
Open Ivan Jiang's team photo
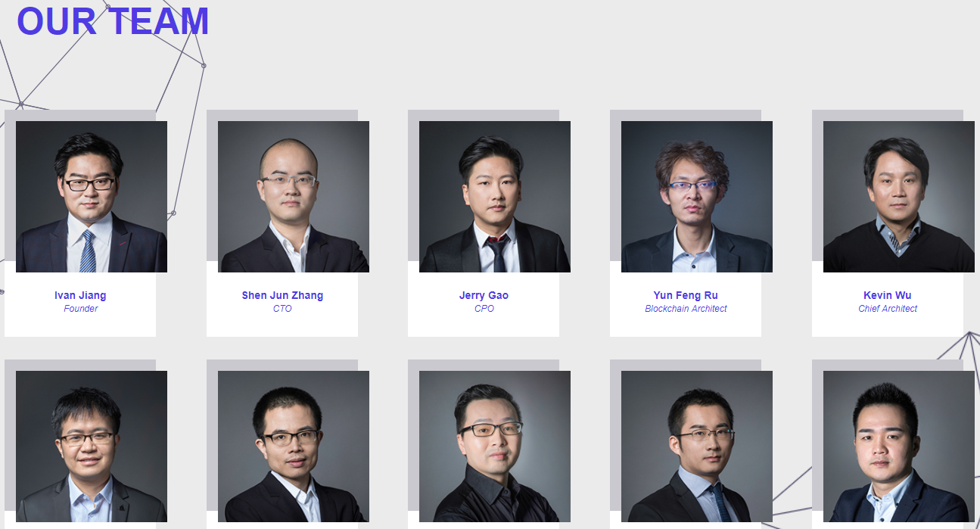coord(92,197)
